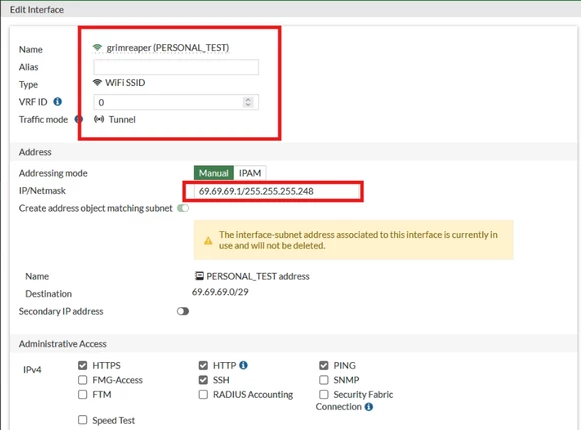Enable the RADIUS Accounting checkbox
The image size is (581, 430).
click(203, 394)
